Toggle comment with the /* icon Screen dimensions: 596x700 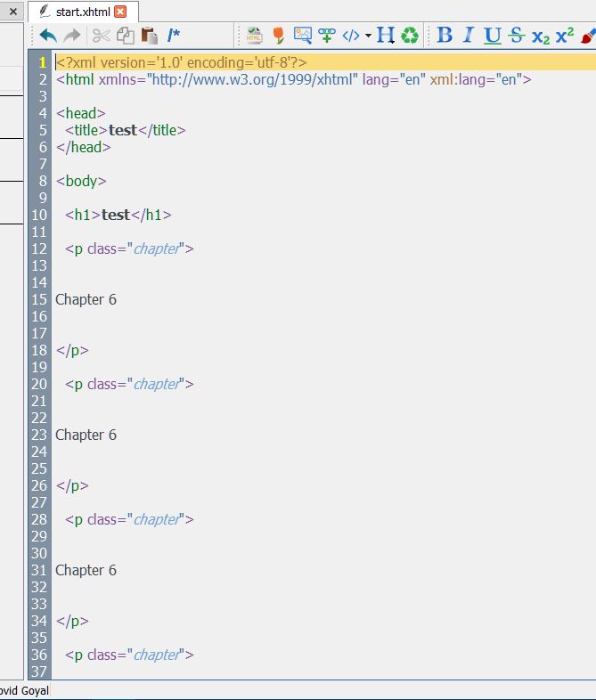(x=173, y=36)
